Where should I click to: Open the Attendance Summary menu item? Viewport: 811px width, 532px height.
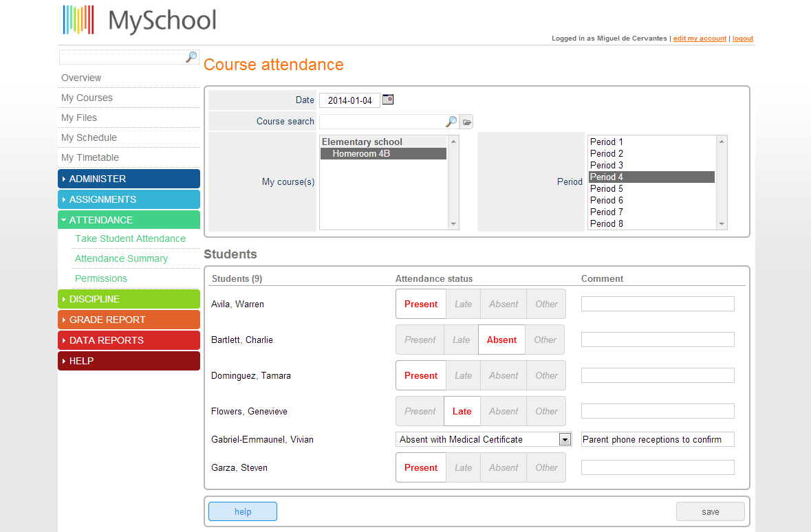pyautogui.click(x=120, y=258)
